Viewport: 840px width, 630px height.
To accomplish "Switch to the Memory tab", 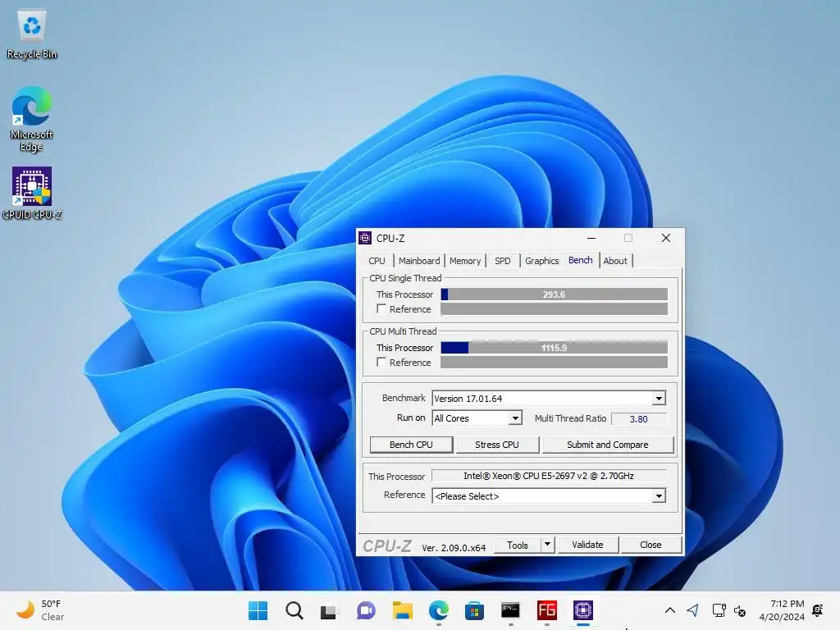I will pyautogui.click(x=465, y=261).
